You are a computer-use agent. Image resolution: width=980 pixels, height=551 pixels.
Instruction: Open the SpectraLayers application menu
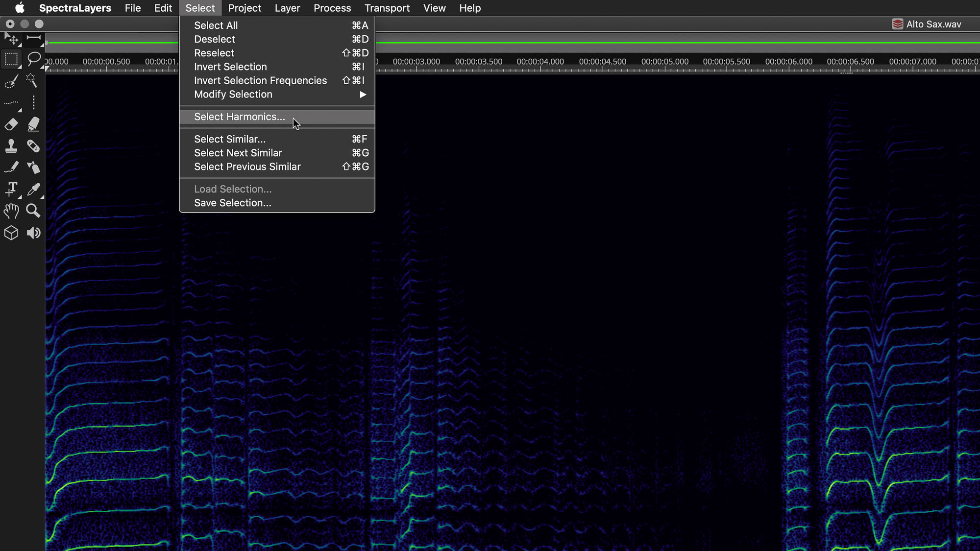(75, 8)
